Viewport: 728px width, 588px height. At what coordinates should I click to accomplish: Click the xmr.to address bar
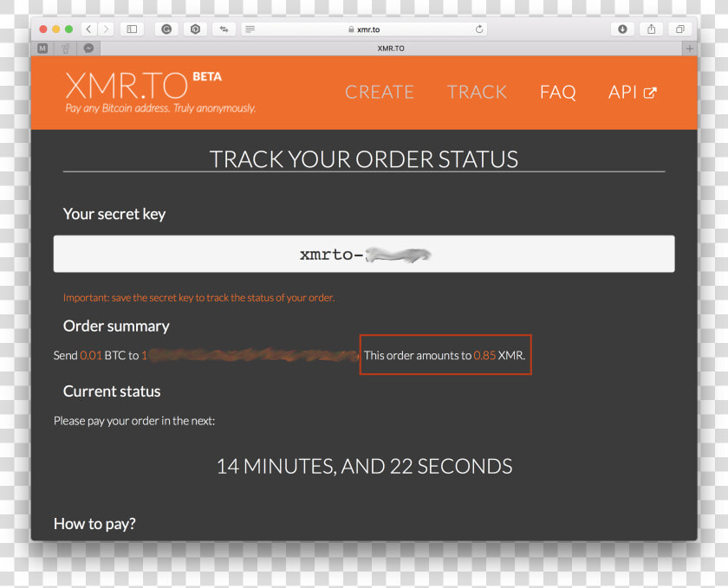coord(364,29)
